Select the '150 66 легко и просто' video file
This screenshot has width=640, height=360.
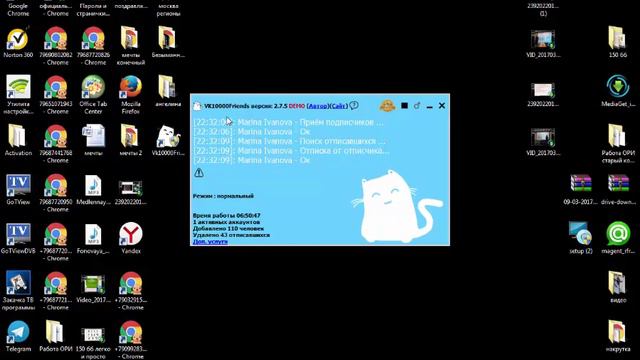click(93, 343)
